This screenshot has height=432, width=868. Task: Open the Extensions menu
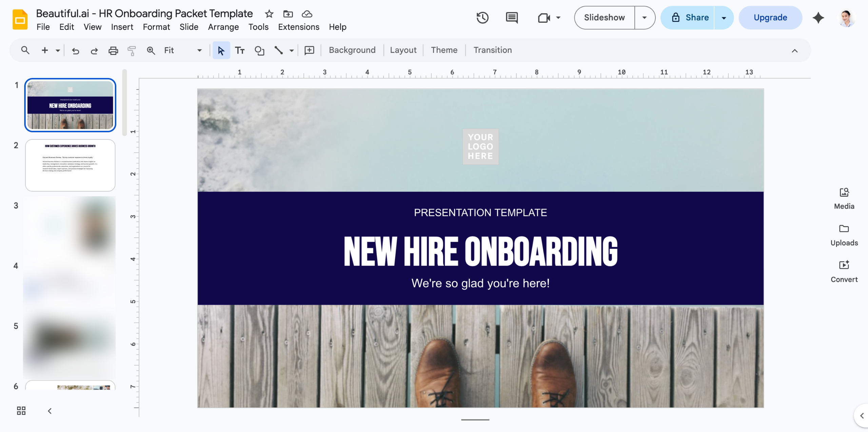(x=299, y=27)
